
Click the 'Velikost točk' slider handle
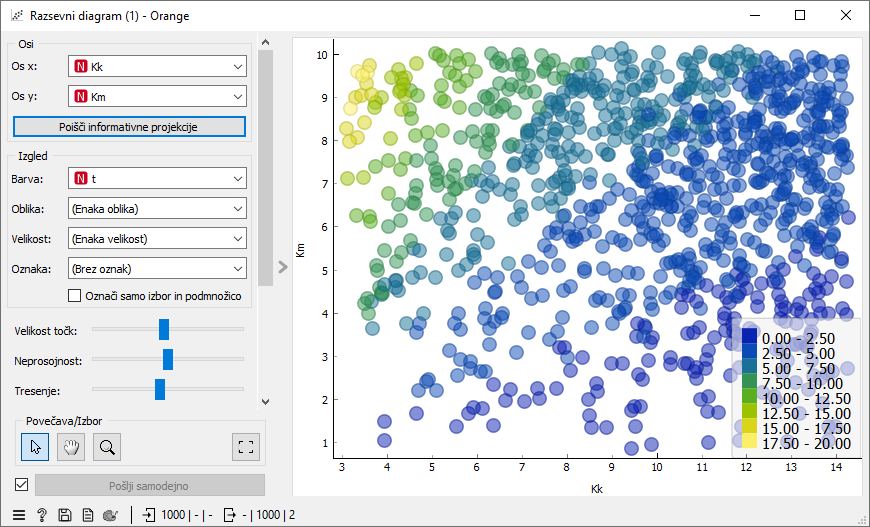pos(164,329)
